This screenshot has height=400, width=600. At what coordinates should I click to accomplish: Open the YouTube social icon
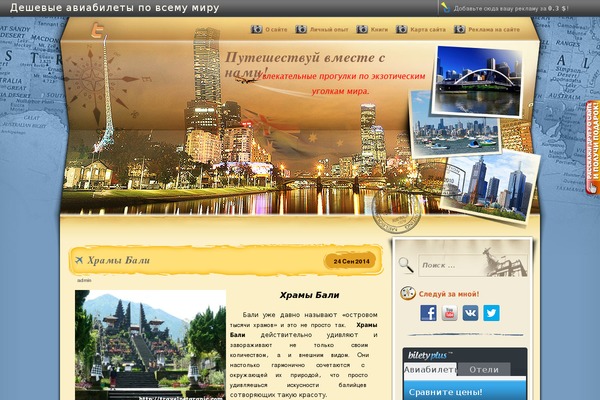450,313
